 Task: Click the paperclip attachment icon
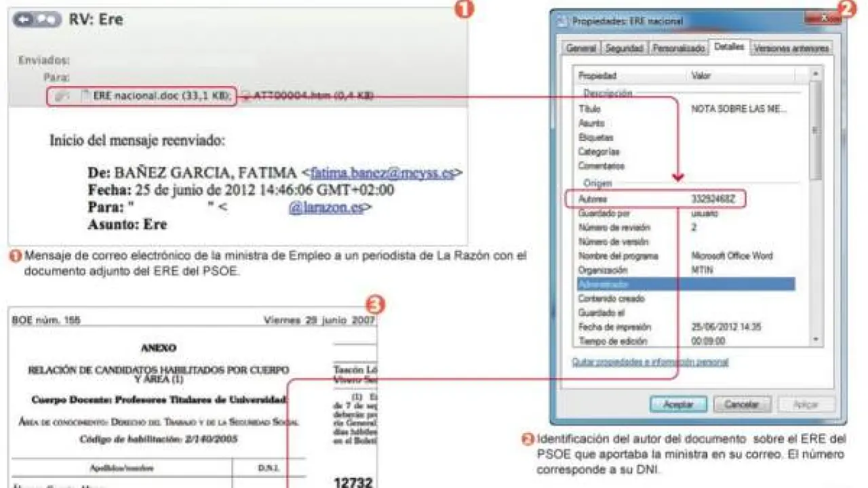point(62,96)
